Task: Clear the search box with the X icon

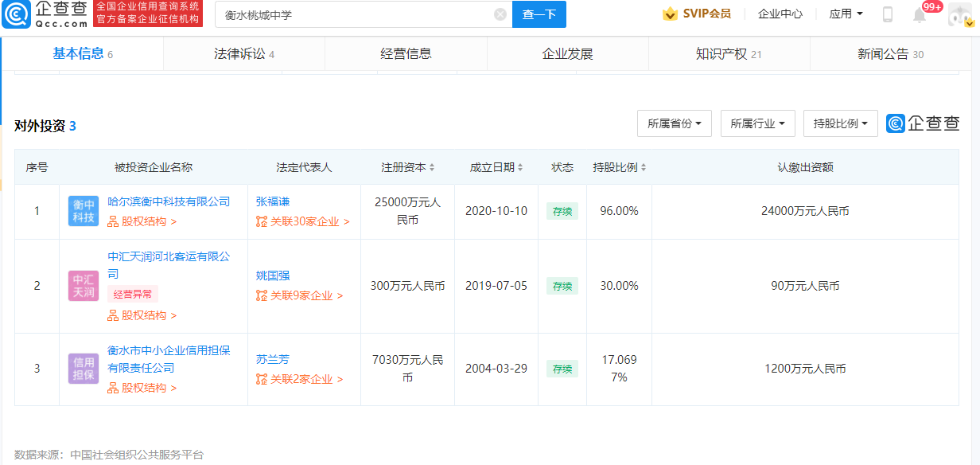Action: point(500,14)
